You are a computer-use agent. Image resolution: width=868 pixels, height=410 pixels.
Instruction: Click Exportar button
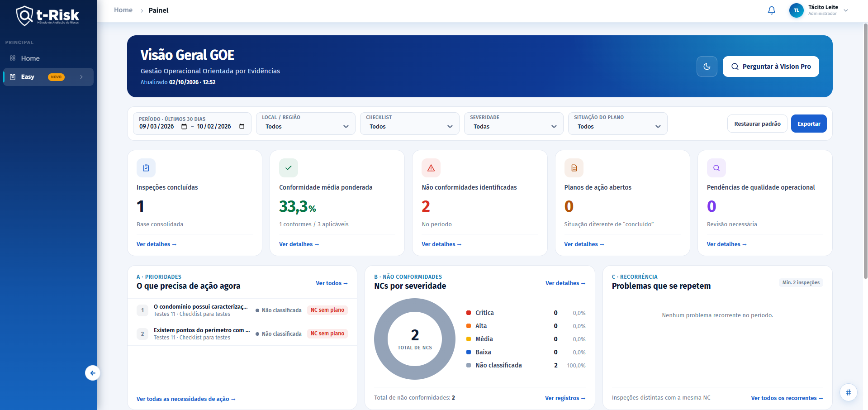809,124
